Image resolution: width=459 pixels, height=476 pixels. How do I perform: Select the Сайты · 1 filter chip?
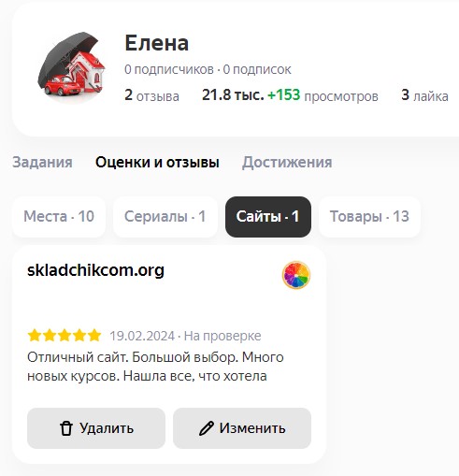[268, 217]
